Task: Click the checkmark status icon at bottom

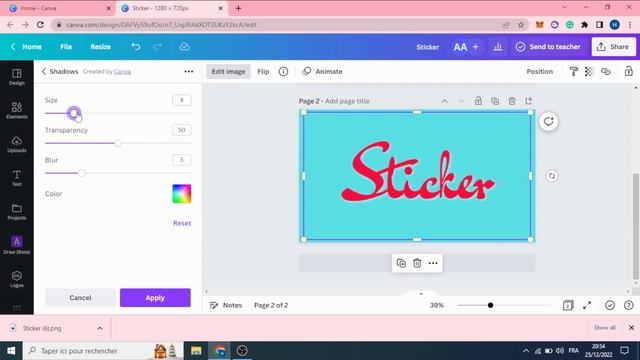Action: point(610,305)
